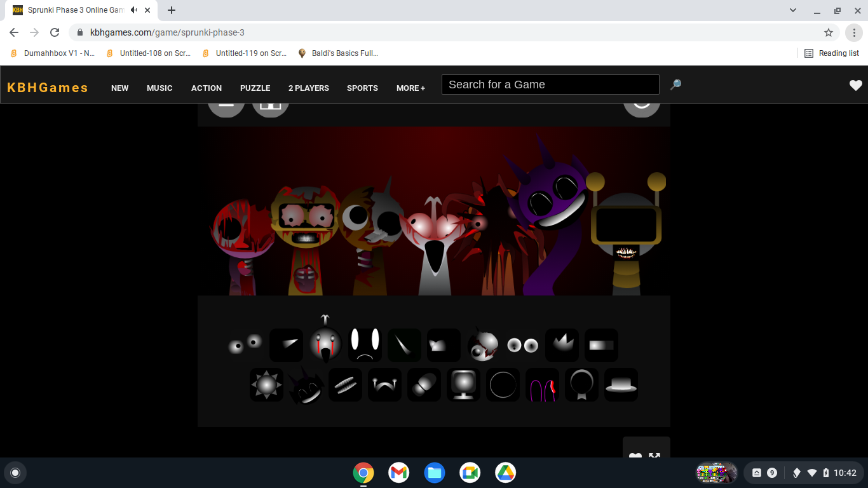
Task: Open the Untitled-108 on Scratch bookmark
Action: (149, 53)
